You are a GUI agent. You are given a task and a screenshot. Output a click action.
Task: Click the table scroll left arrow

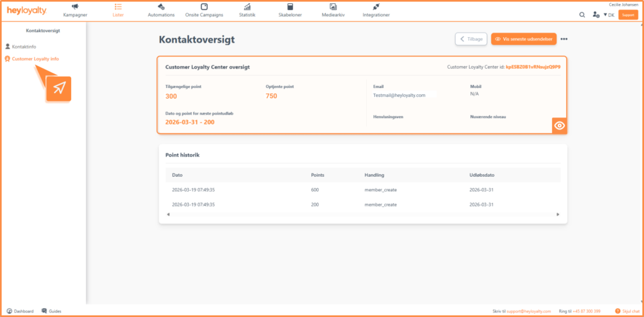coord(168,214)
